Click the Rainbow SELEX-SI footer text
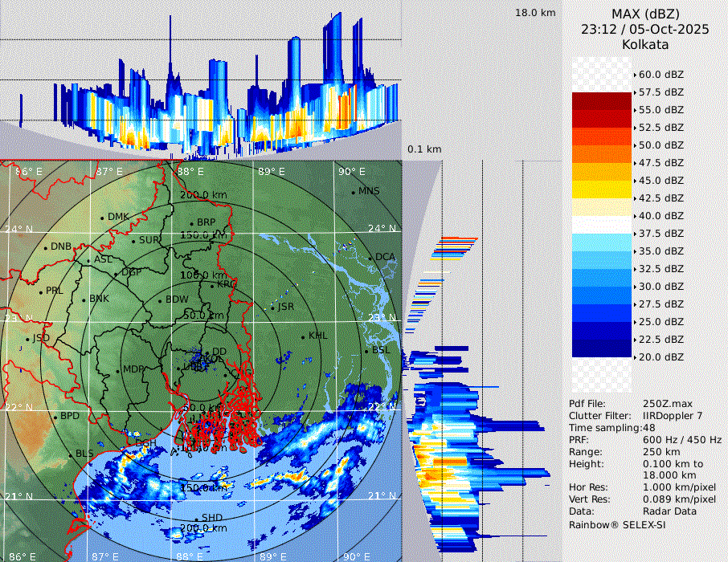 click(x=617, y=524)
